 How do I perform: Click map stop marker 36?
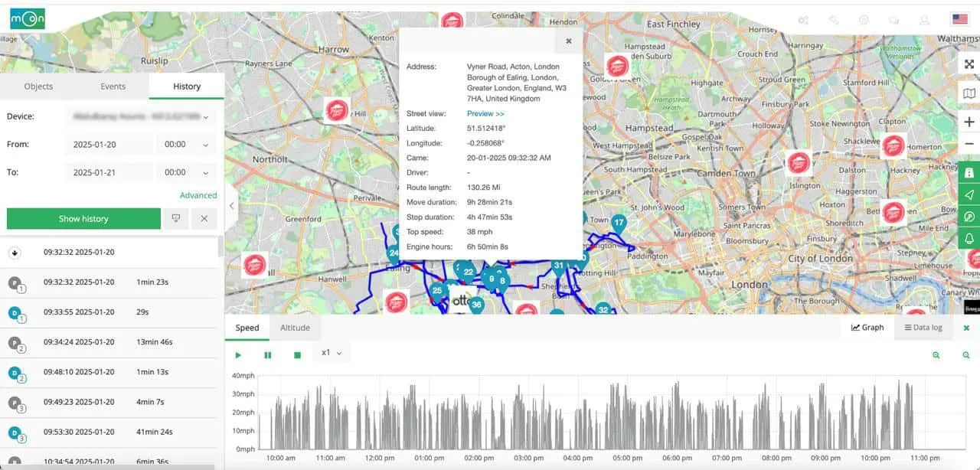click(x=476, y=305)
